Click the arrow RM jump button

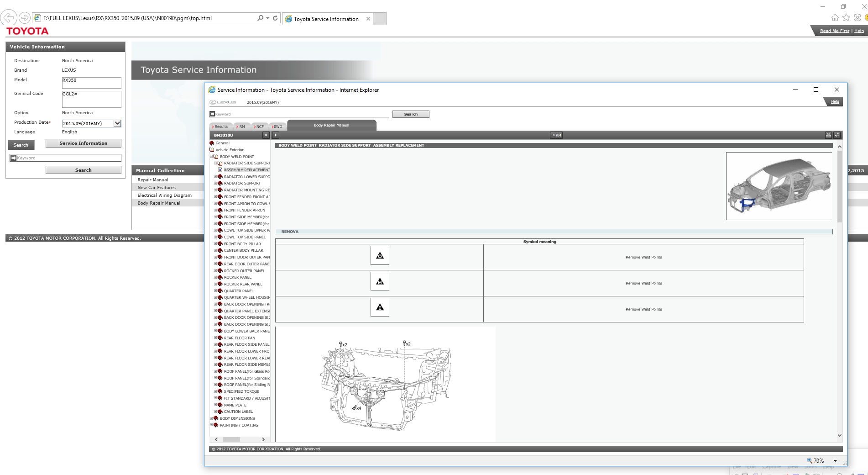tap(556, 135)
